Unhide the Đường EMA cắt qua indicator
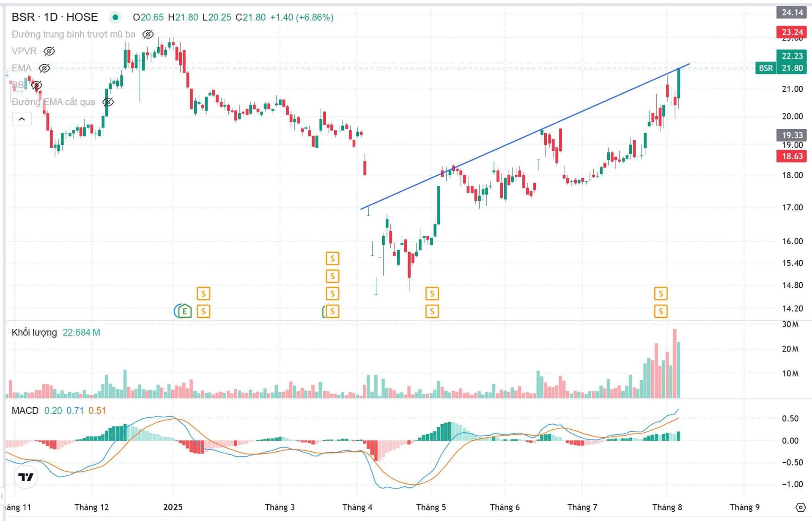 (x=108, y=102)
